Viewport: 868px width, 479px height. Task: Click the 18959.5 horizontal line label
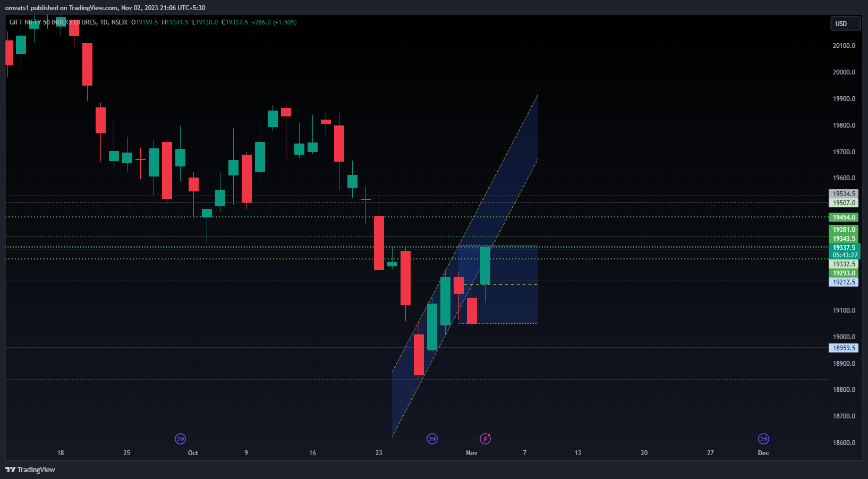pos(844,348)
